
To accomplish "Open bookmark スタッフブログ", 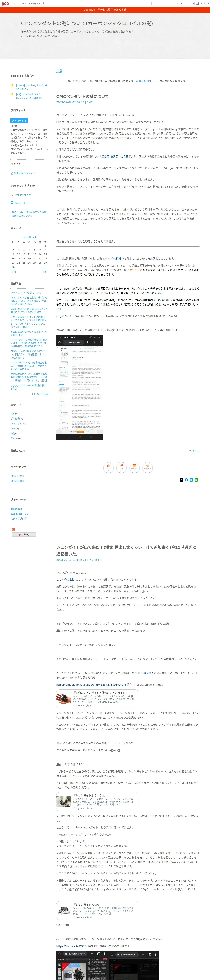I will click(19, 519).
